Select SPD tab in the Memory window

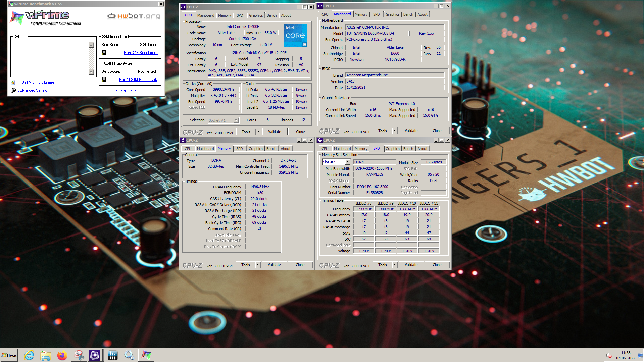[x=239, y=149]
